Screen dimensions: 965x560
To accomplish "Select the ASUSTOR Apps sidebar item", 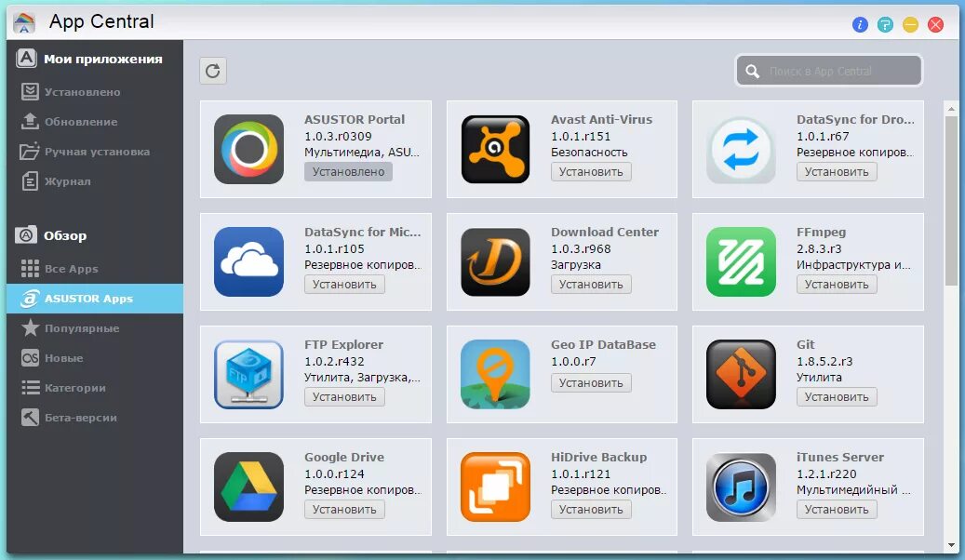I will (95, 299).
